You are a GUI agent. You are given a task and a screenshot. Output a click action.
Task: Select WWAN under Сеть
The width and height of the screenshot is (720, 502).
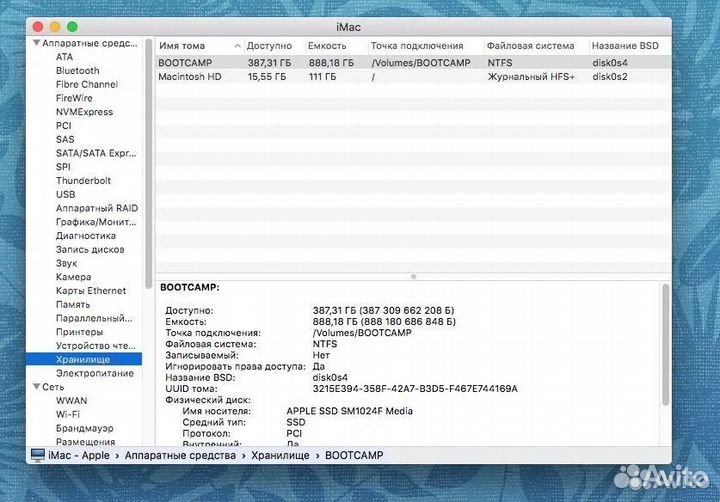(71, 401)
